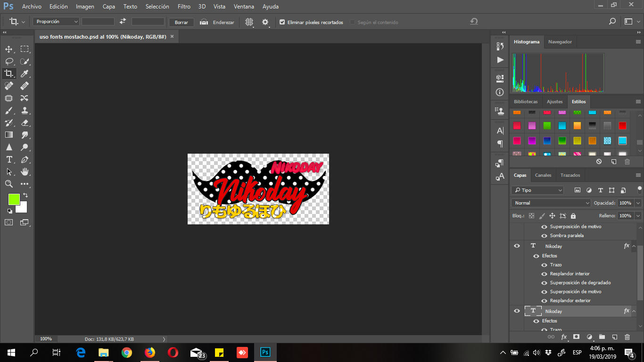644x362 pixels.
Task: Select the Hand tool
Action: point(25,172)
